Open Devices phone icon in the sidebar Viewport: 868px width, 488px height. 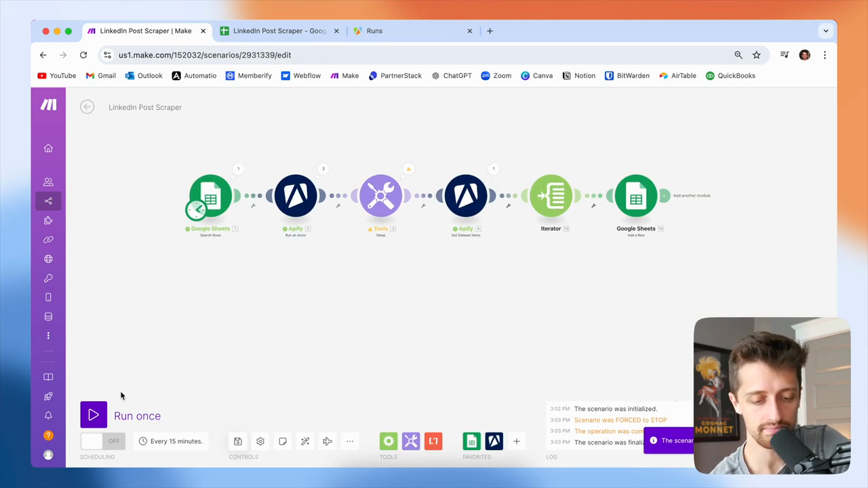click(x=48, y=297)
